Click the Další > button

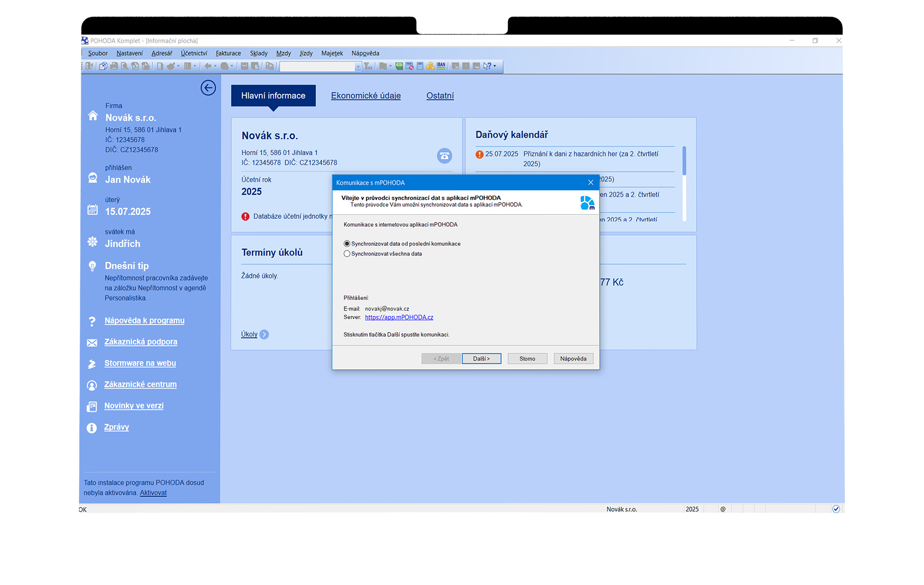click(x=481, y=359)
